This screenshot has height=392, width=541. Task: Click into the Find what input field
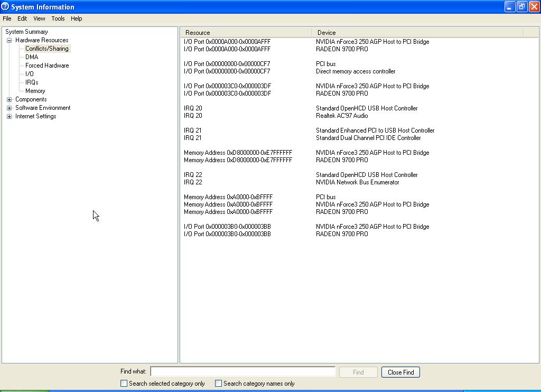pyautogui.click(x=243, y=371)
